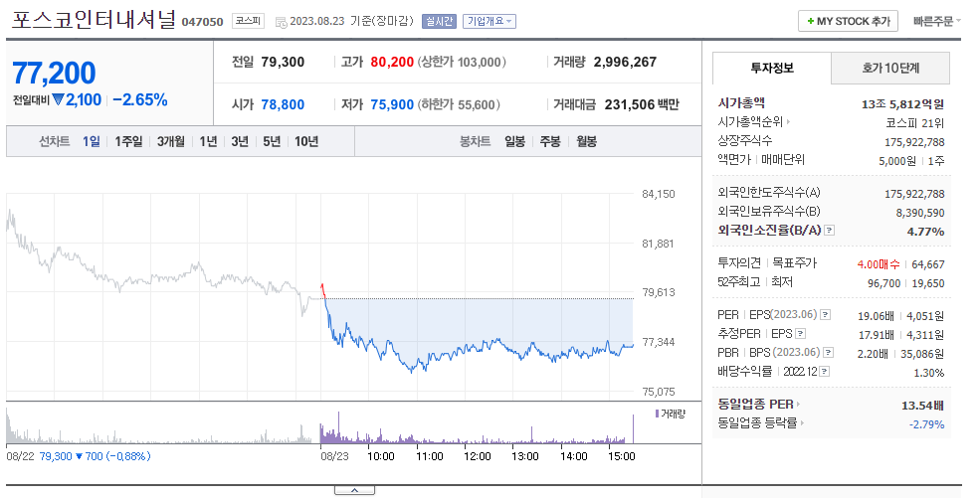Click the MY STOCK 추가 button
Screen dimensions: 980x498
pyautogui.click(x=848, y=21)
